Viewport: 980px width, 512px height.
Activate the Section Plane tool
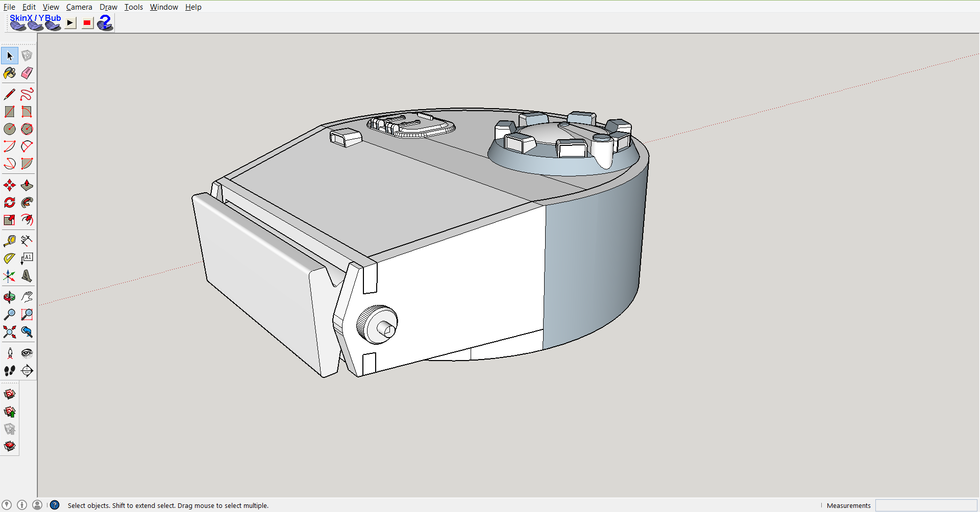coord(27,371)
